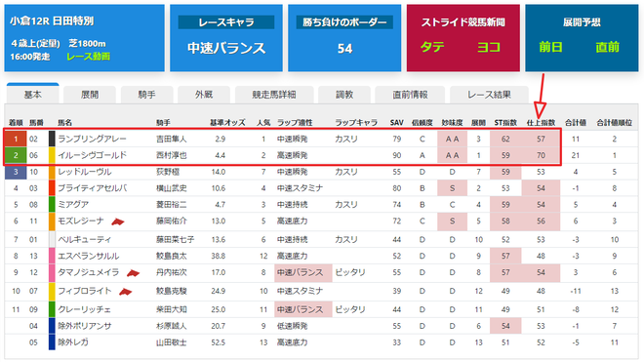Click the red horse icon beside フィブロライト
The height and width of the screenshot is (362, 644).
[125, 292]
